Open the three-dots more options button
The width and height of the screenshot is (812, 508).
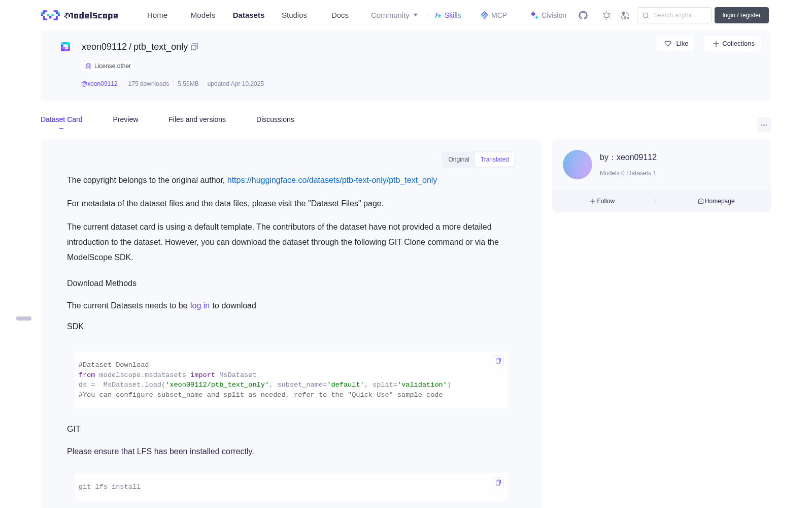(x=764, y=124)
